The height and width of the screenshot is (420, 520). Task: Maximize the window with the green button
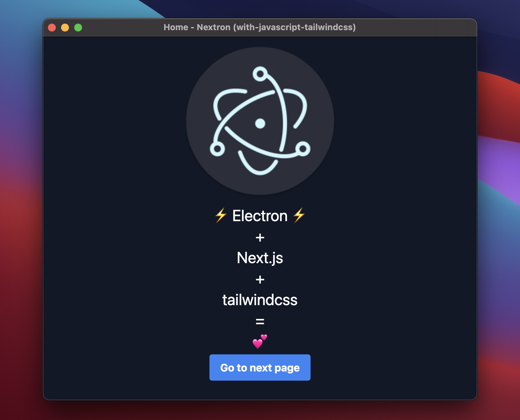(78, 28)
